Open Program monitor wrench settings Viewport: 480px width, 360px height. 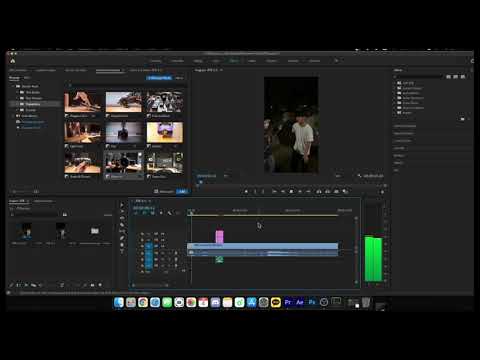click(x=359, y=176)
